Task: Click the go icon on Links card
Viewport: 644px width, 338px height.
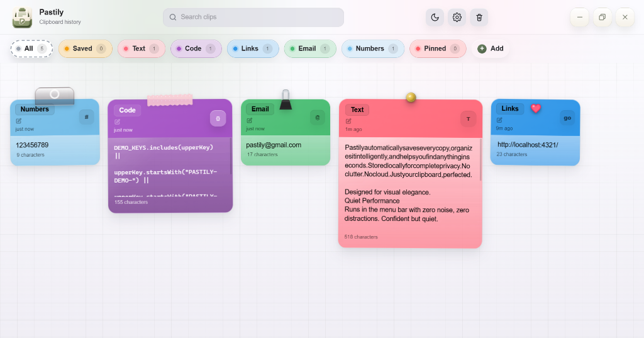Action: (x=567, y=118)
